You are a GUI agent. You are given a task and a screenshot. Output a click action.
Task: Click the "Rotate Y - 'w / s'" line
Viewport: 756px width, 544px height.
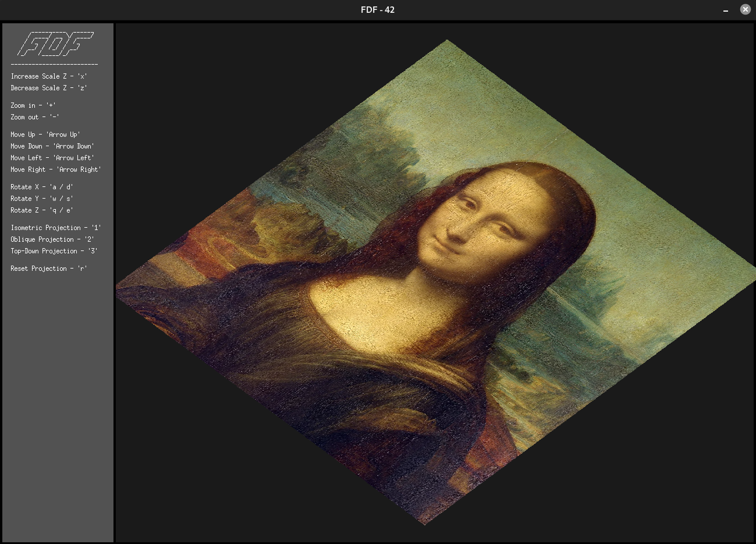click(x=42, y=199)
